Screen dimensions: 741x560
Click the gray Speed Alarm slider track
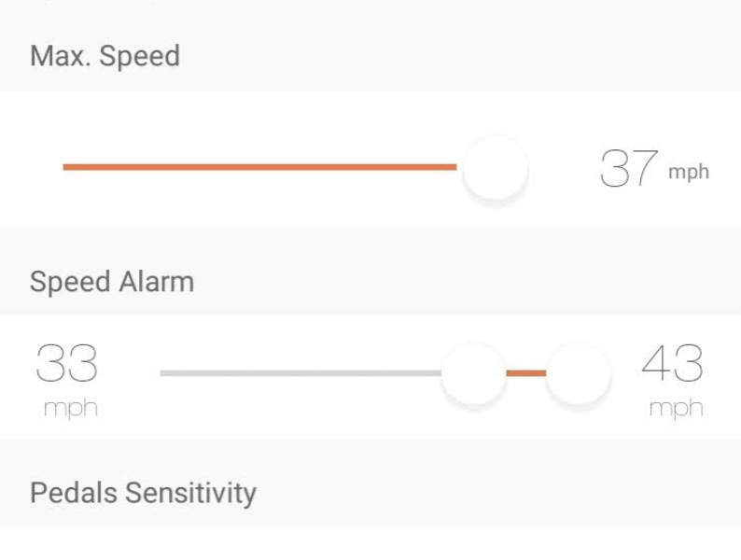click(299, 373)
